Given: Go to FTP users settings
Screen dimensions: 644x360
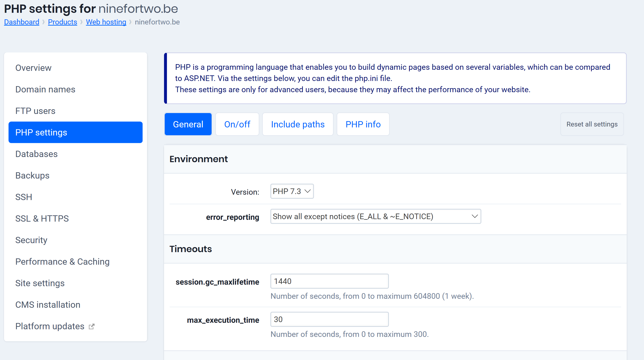Looking at the screenshot, I should 35,111.
